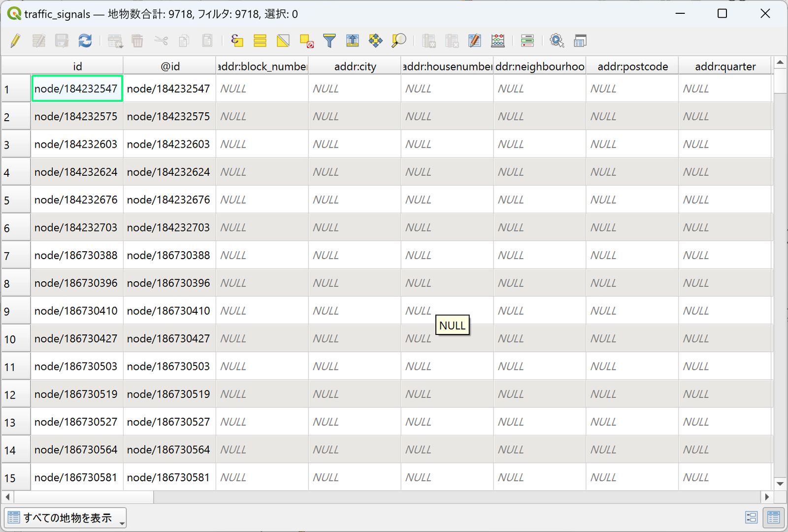Click the paste features clipboard icon

coord(207,41)
